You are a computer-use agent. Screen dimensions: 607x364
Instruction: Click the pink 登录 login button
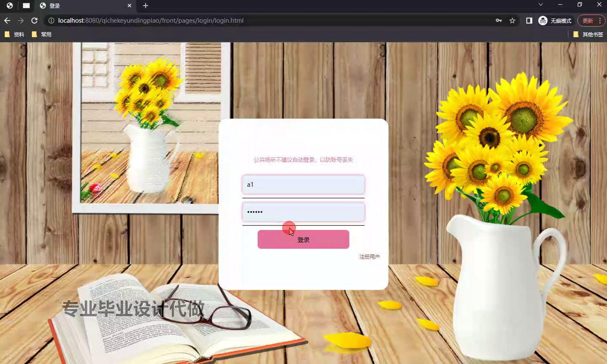tap(303, 239)
